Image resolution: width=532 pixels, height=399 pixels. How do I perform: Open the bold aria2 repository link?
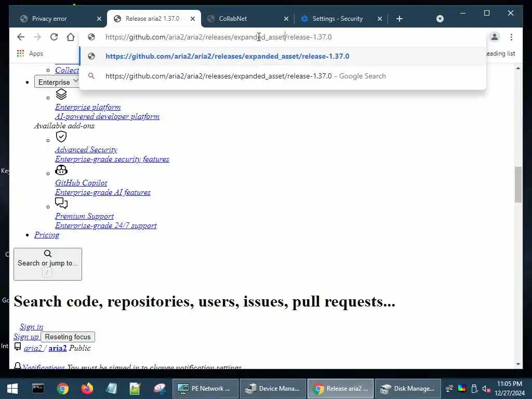pyautogui.click(x=57, y=348)
